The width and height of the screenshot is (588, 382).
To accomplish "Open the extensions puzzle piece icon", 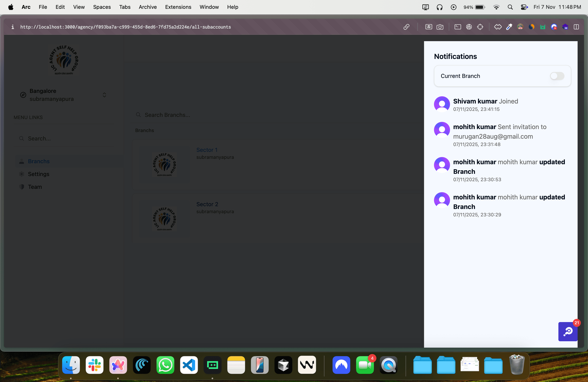I will pyautogui.click(x=498, y=27).
